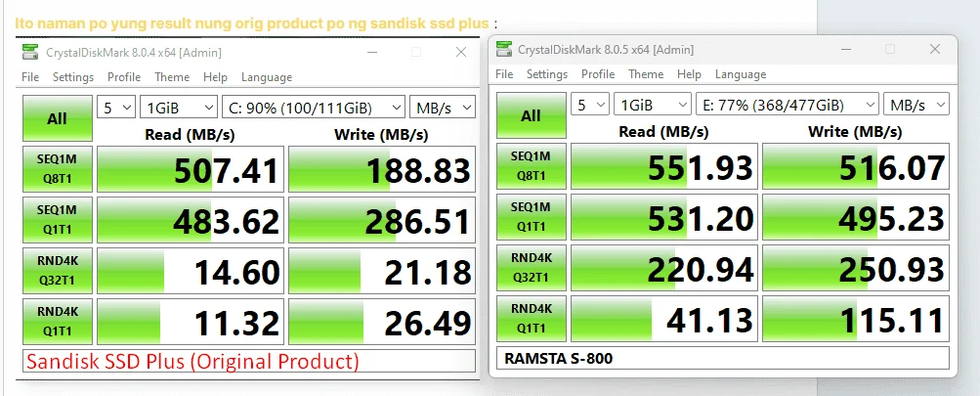Expand test count dropdown in 8.0.5 window
Screen dimensions: 980x396
590,105
